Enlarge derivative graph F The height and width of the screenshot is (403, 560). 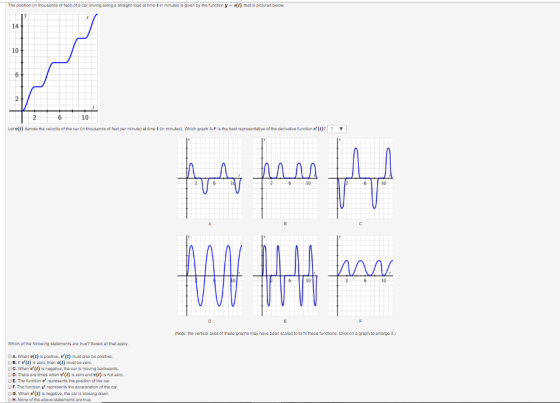pos(360,275)
